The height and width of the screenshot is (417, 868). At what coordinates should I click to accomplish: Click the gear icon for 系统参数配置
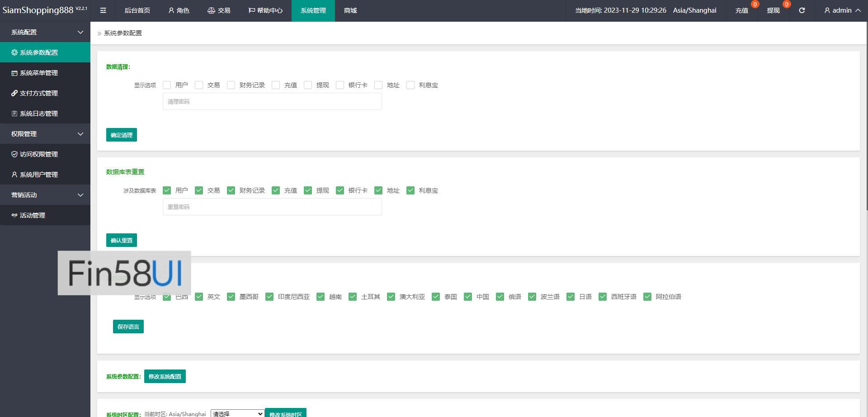coord(14,52)
